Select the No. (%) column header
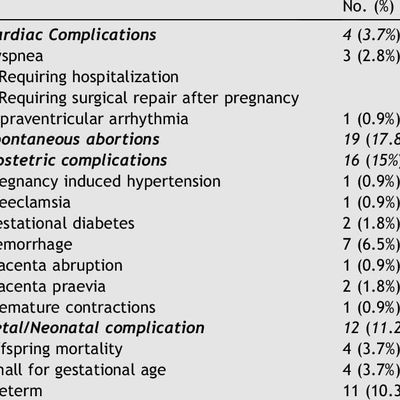Viewport: 400px width, 400px height. coord(368,7)
